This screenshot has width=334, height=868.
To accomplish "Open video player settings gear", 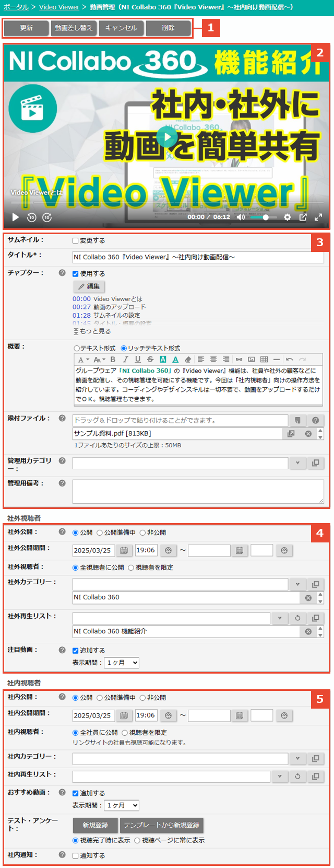I will click(287, 217).
